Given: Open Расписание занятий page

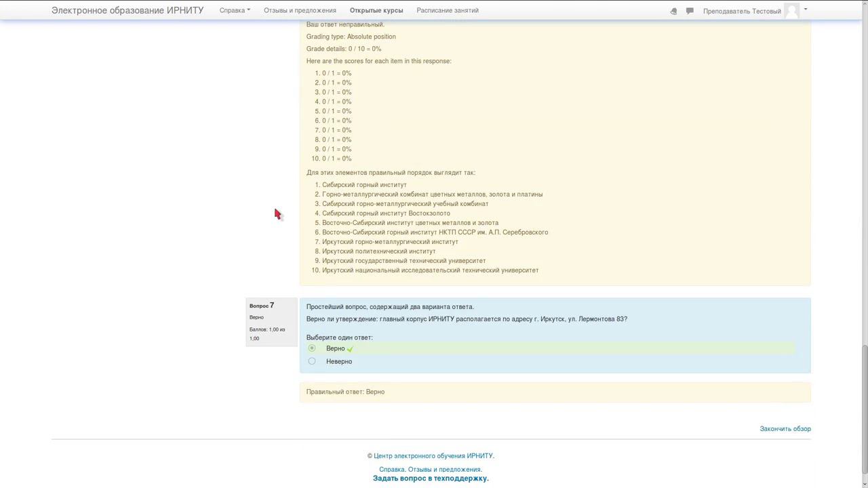Looking at the screenshot, I should click(448, 10).
